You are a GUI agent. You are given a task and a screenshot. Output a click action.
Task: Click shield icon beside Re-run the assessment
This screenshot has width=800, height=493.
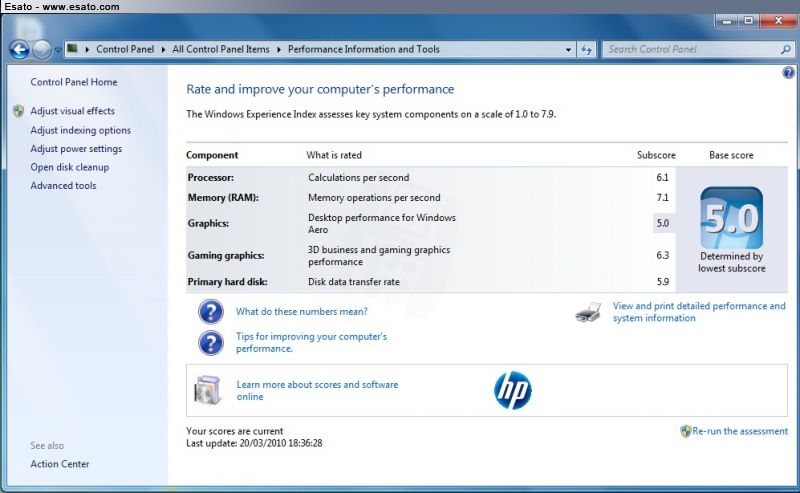click(686, 431)
